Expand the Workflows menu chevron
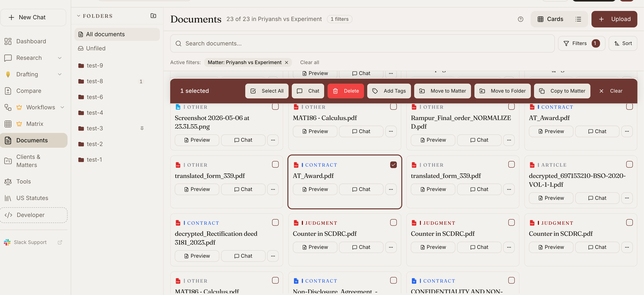The width and height of the screenshot is (644, 295). [x=62, y=107]
